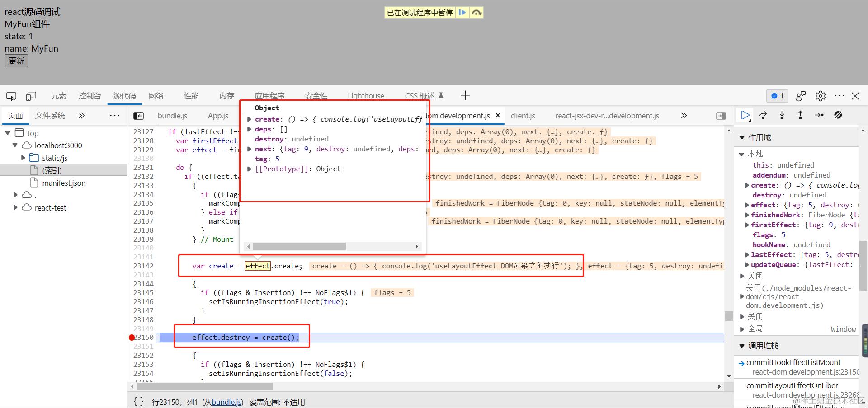
Task: Step over using the paused overlay icon
Action: 476,13
